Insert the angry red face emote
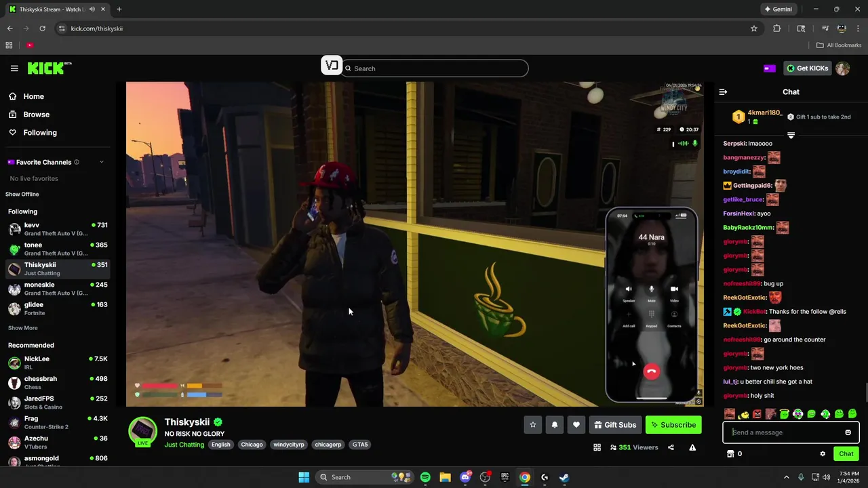The width and height of the screenshot is (868, 488). click(757, 414)
